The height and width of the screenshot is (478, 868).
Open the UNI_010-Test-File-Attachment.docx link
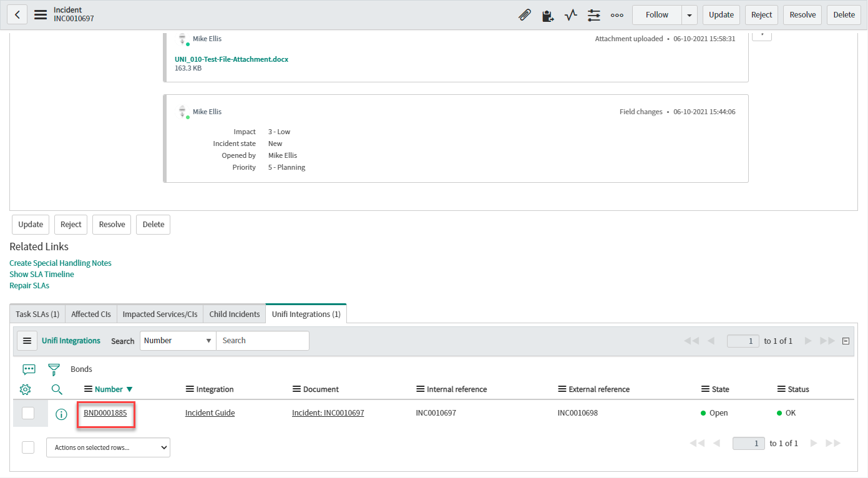coord(232,59)
